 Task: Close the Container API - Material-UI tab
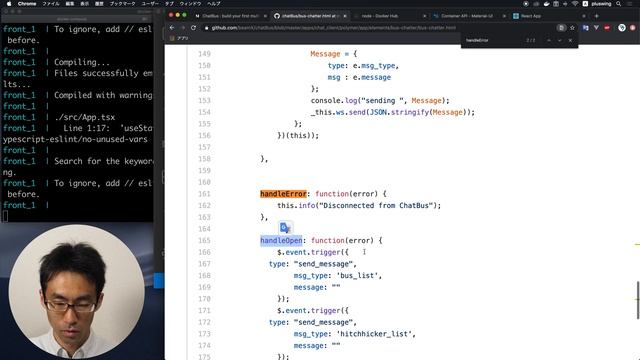coord(504,16)
